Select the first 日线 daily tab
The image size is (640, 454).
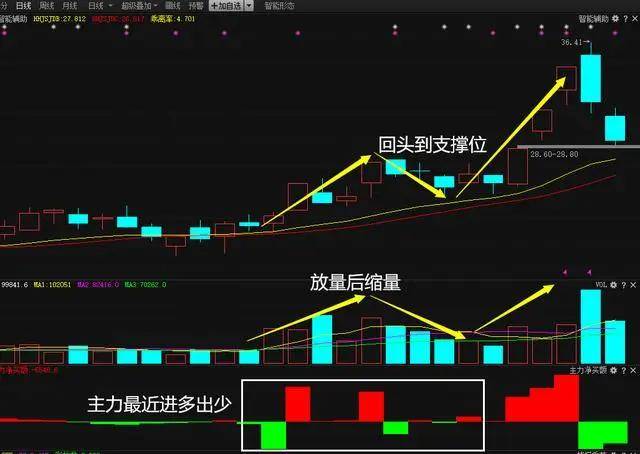point(23,6)
